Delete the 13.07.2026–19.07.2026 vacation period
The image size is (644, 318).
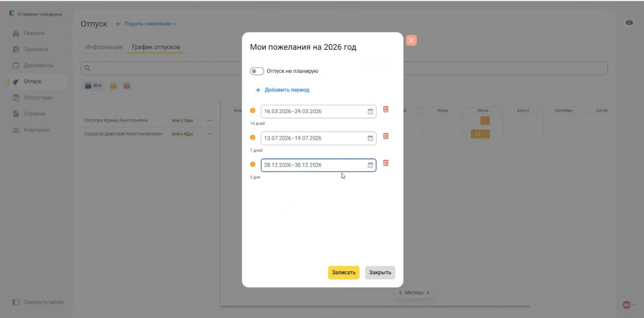click(386, 136)
